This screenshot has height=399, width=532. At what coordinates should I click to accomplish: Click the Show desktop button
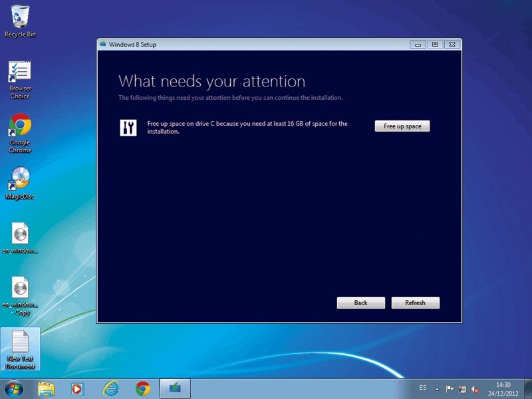click(x=528, y=389)
